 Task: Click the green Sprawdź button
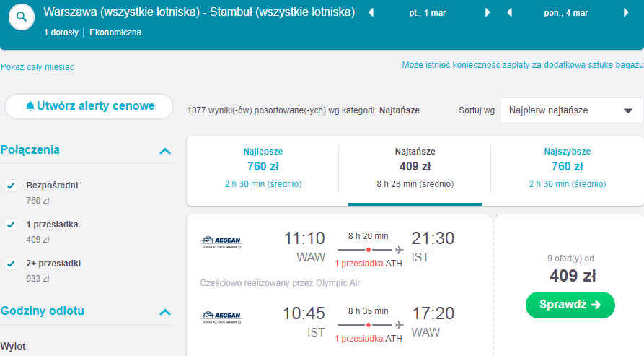[x=570, y=305]
